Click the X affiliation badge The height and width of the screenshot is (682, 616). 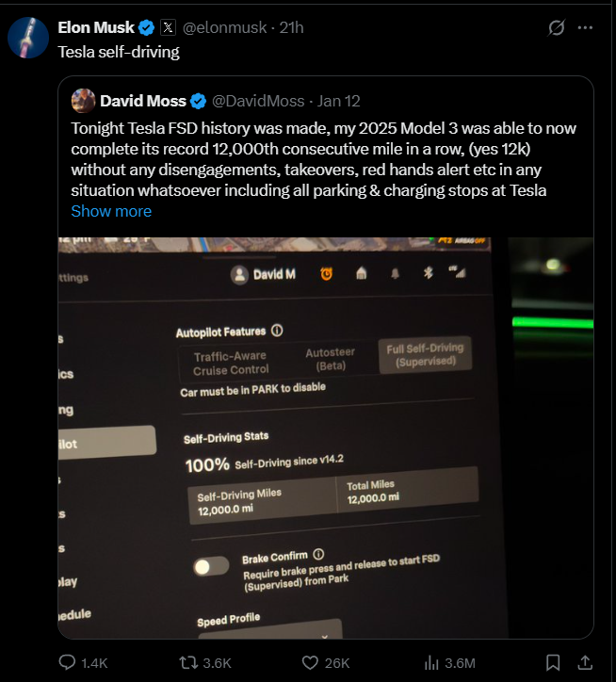coord(168,28)
